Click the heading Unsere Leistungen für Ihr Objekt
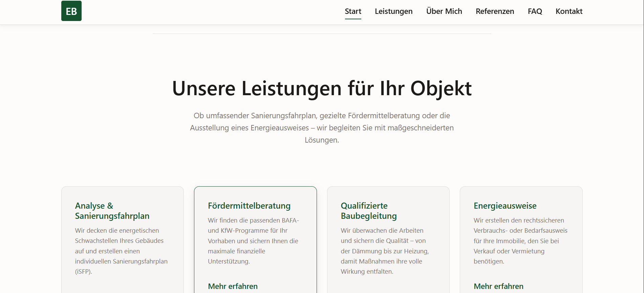This screenshot has width=644, height=293. (322, 88)
